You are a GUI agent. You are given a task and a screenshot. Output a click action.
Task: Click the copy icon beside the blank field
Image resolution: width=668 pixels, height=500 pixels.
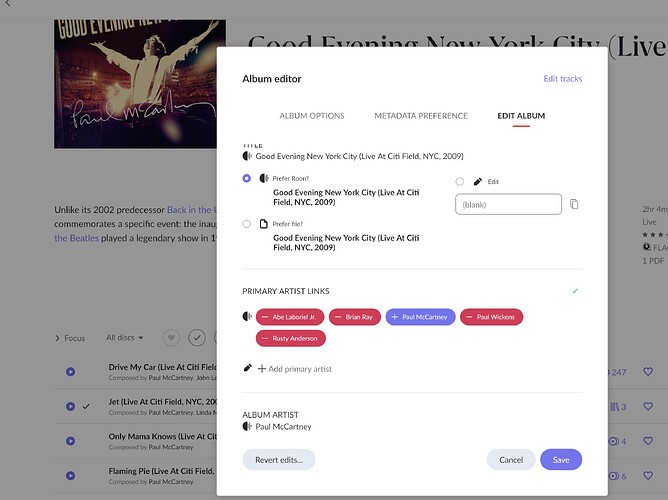[574, 204]
